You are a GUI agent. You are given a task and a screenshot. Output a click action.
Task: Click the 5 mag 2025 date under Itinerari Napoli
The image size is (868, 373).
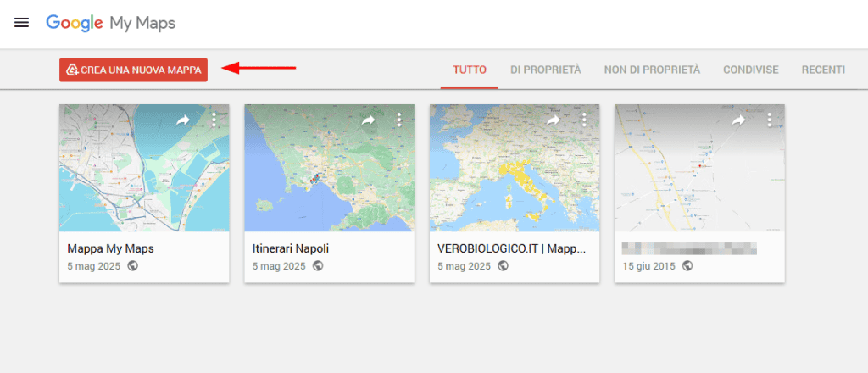(279, 266)
